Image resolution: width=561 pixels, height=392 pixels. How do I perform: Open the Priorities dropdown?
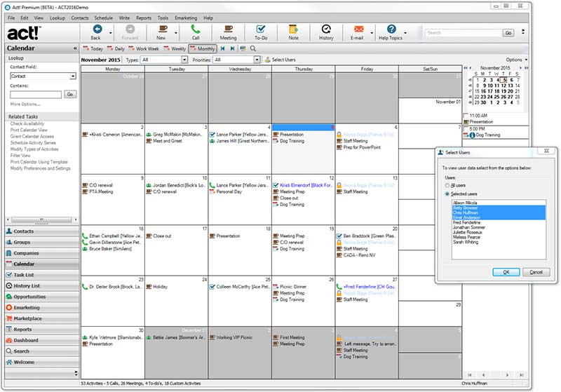click(x=257, y=60)
